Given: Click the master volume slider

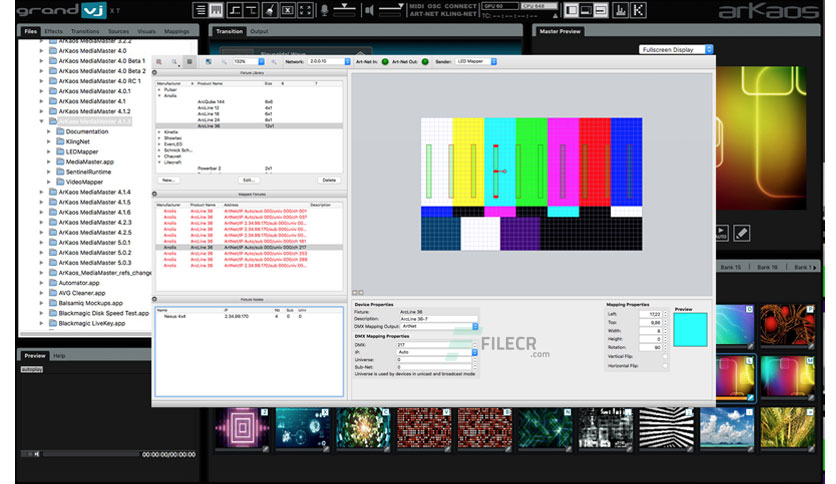Looking at the screenshot, I should coord(392,10).
